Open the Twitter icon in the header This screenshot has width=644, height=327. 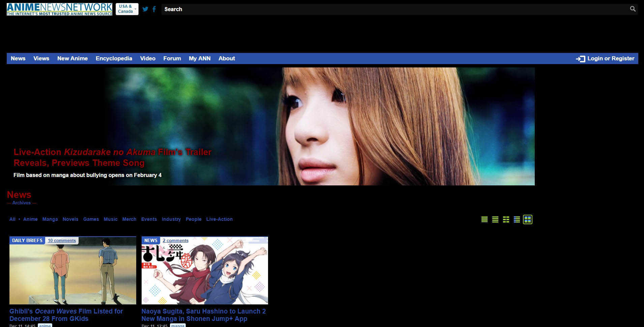(x=145, y=9)
